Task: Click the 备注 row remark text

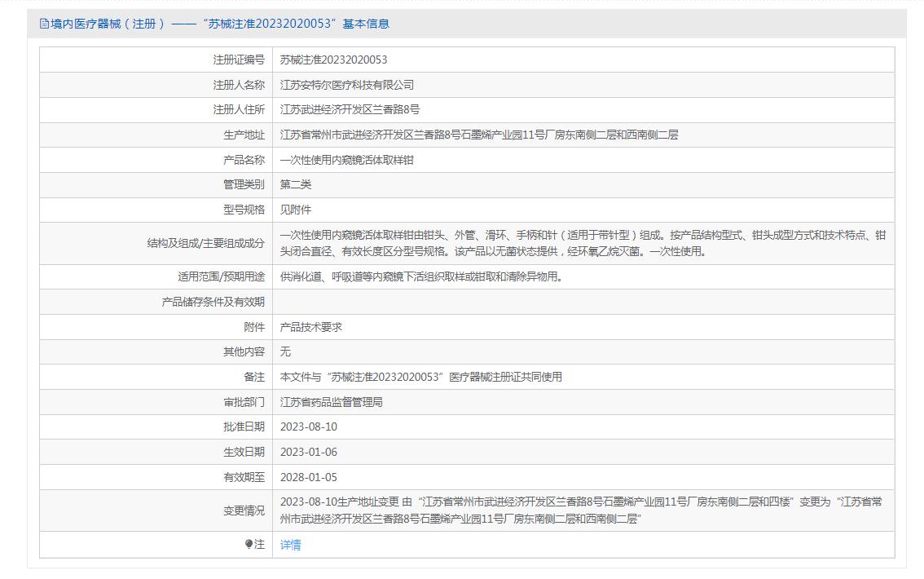Action: coord(421,377)
